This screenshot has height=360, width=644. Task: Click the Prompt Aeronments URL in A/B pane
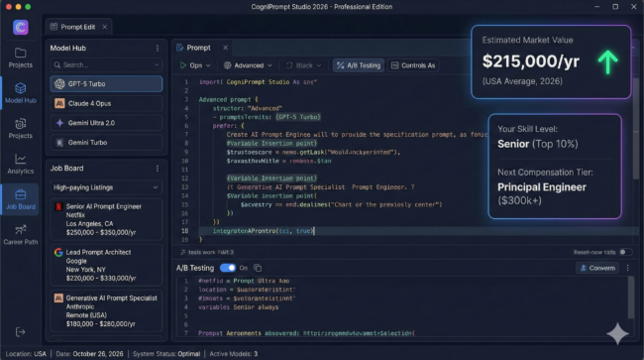[359, 333]
